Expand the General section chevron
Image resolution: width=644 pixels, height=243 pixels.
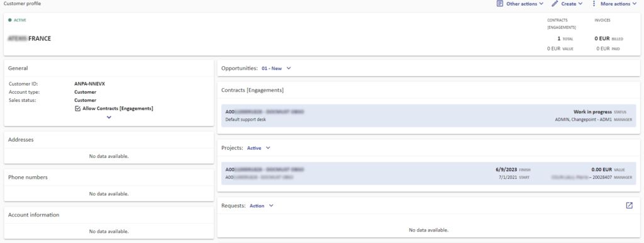109,117
